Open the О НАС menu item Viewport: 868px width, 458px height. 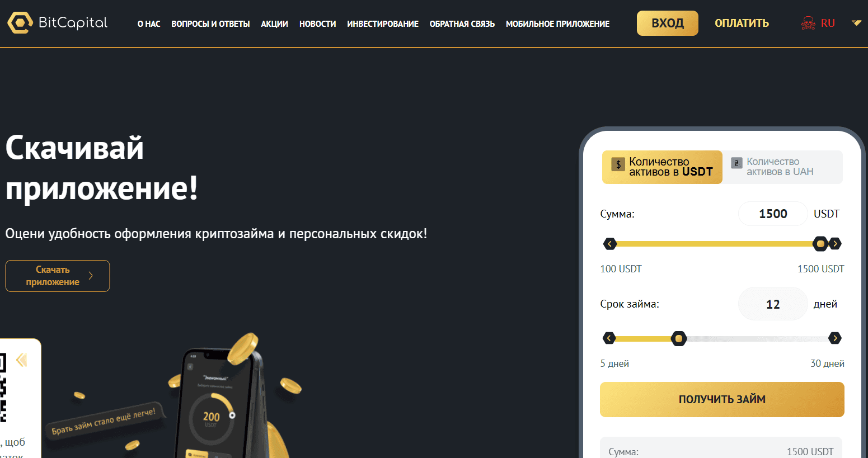point(149,24)
